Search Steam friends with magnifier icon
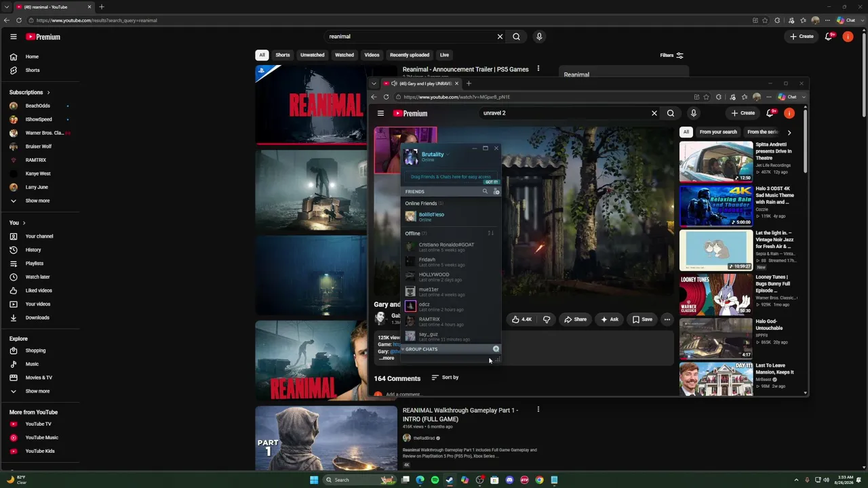868x488 pixels. coord(485,192)
